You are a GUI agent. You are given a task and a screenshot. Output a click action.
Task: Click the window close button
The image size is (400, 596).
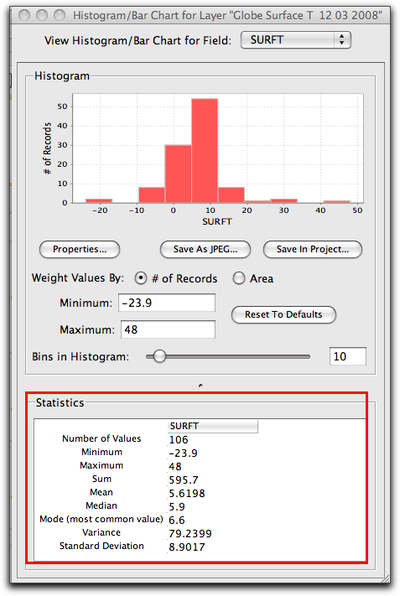24,15
